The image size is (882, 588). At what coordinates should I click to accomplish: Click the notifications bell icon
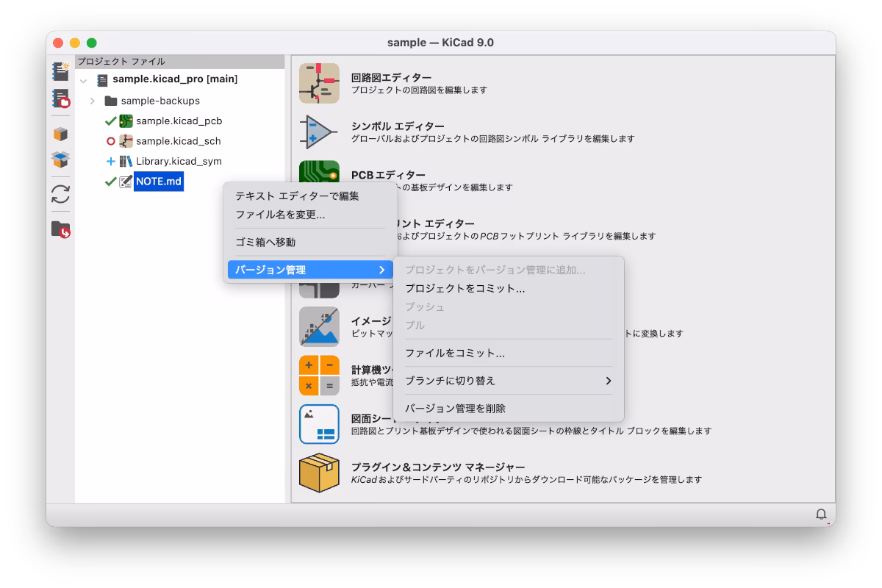tap(822, 514)
